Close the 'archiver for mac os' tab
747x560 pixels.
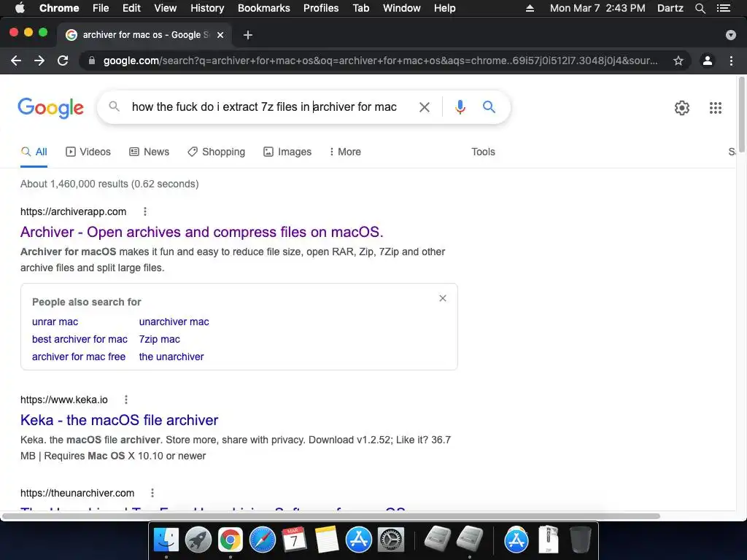click(x=220, y=35)
